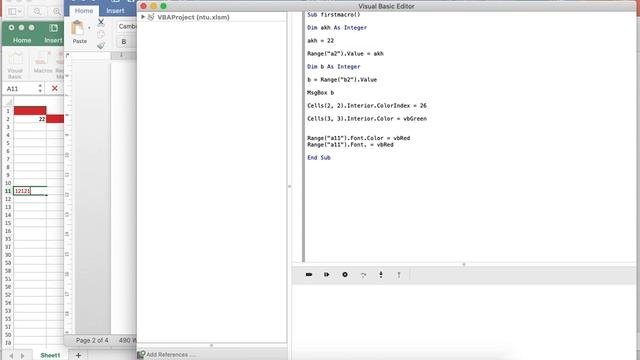Viewport: 640px width, 360px height.
Task: Open the Insert tab in Word window
Action: click(115, 11)
